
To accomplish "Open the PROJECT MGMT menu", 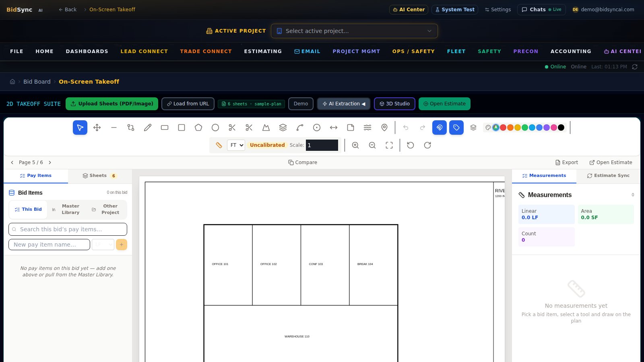I will tap(356, 51).
